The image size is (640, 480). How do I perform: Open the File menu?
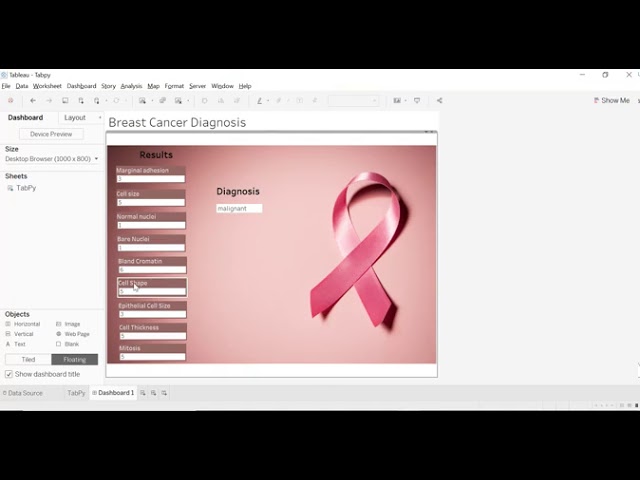pyautogui.click(x=6, y=86)
